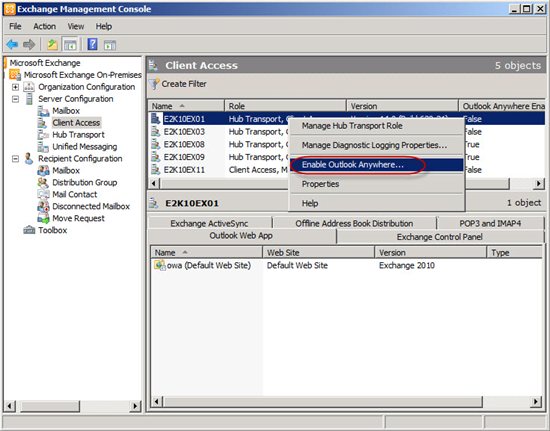The height and width of the screenshot is (431, 550).
Task: Click the Unified Messaging tree node icon
Action: (x=43, y=147)
